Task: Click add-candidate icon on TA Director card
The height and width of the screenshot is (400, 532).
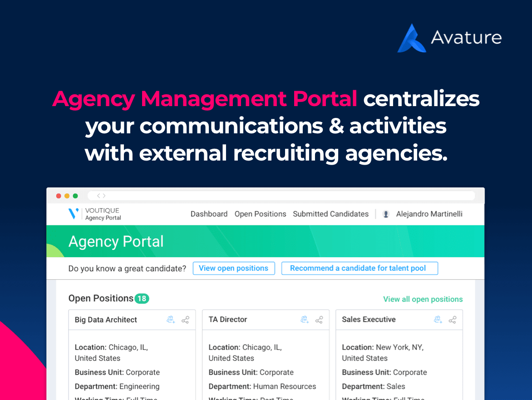Action: 304,320
